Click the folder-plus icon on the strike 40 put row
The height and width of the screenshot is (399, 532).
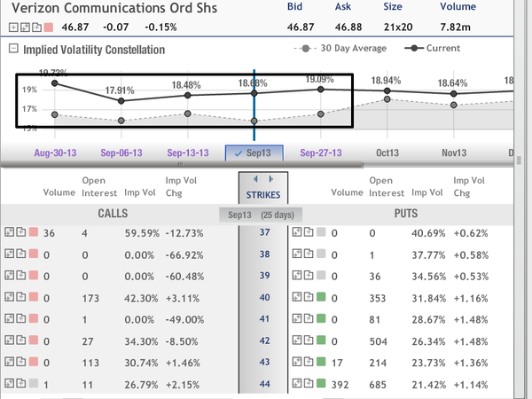309,297
